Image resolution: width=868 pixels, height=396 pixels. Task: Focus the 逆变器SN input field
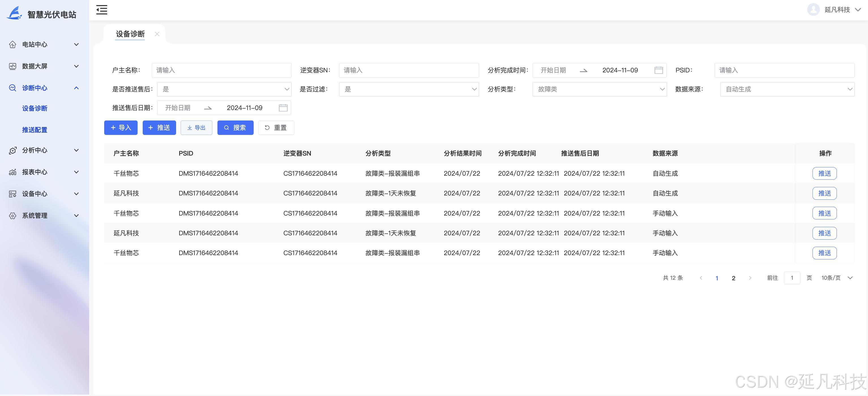[x=409, y=70]
